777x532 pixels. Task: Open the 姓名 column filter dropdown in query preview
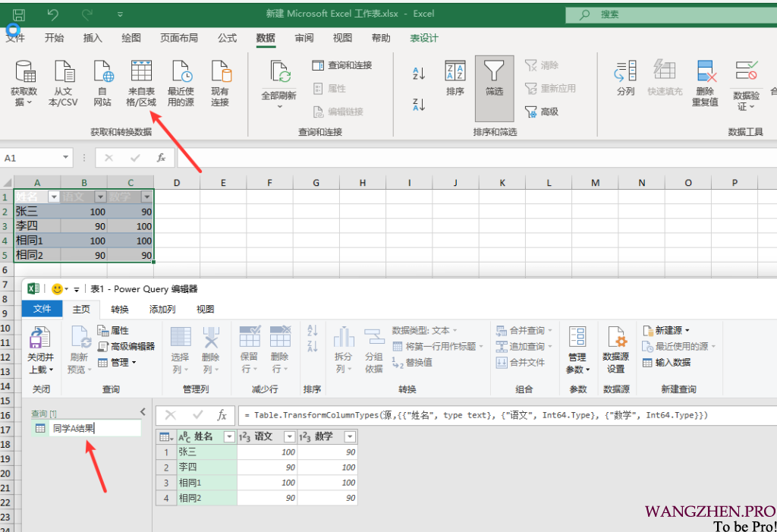(x=229, y=437)
